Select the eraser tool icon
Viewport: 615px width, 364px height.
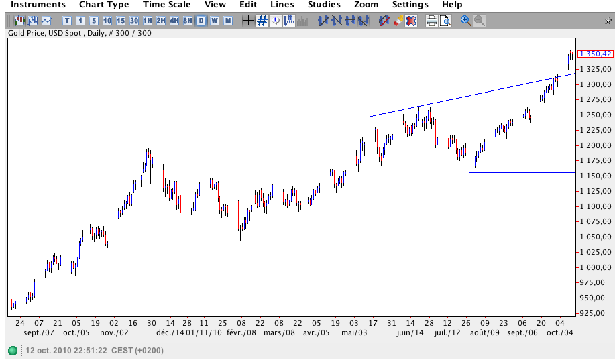tap(398, 21)
